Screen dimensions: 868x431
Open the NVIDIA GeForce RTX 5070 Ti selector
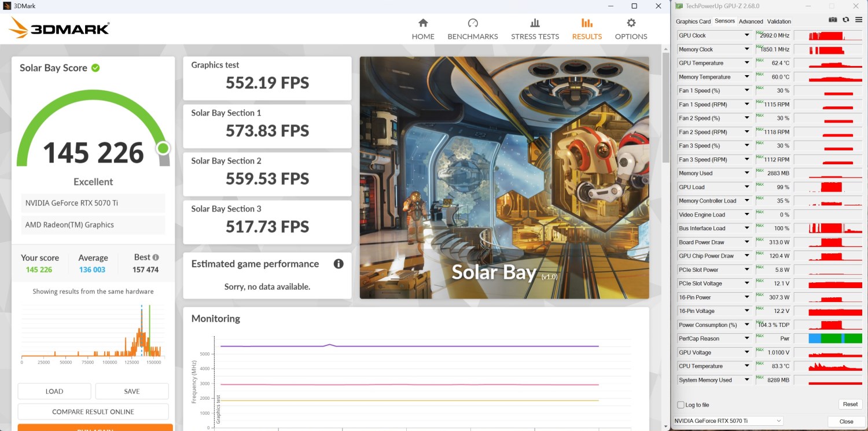(x=729, y=421)
